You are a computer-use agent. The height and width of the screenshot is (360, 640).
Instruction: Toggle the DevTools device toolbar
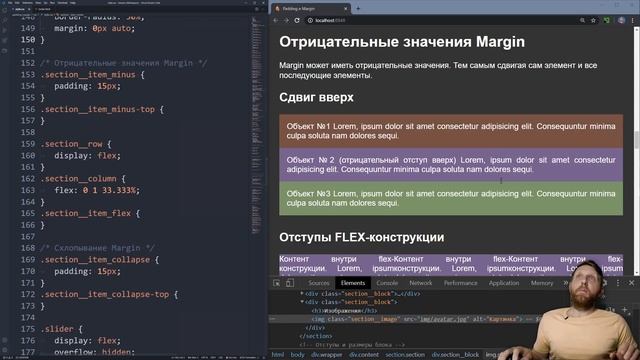[290, 283]
